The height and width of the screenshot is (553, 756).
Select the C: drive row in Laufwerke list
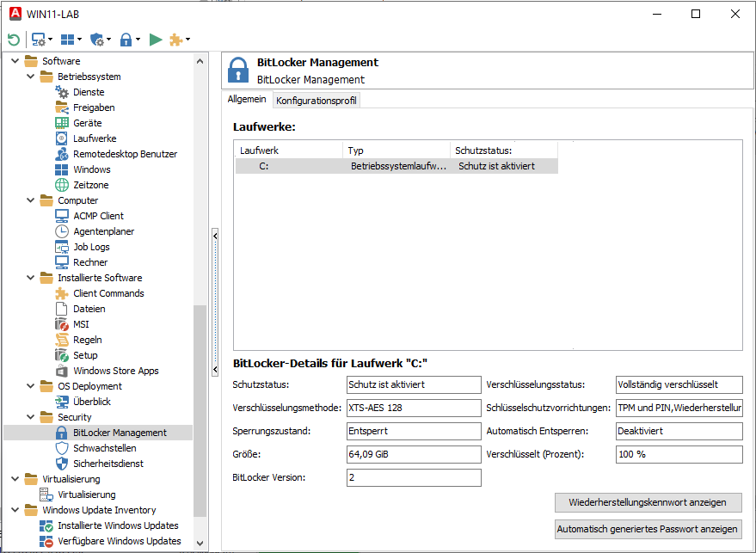click(x=396, y=166)
